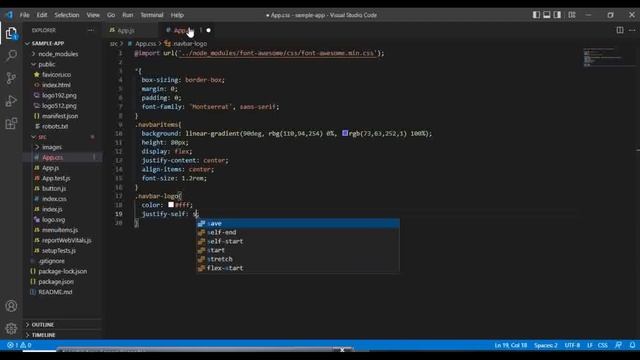The image size is (640, 360).
Task: Open the Source Control view
Action: (11, 78)
